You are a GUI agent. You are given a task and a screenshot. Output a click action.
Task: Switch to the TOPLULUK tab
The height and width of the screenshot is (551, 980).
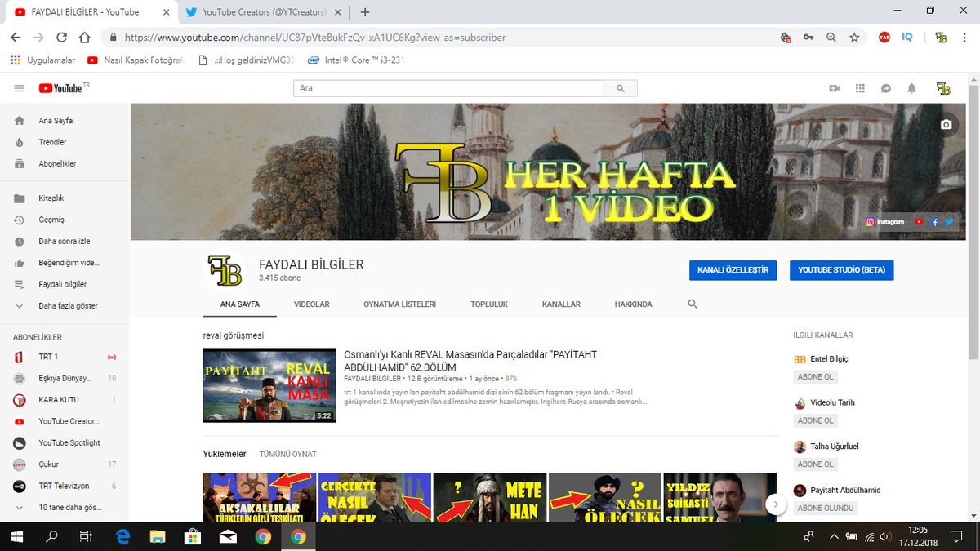coord(489,304)
